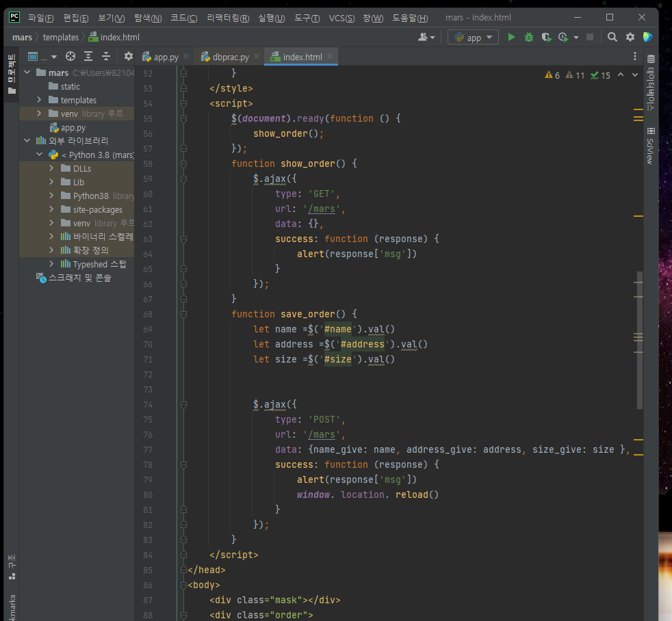This screenshot has height=621, width=672.
Task: Collapse all in project panel
Action: coord(106,57)
